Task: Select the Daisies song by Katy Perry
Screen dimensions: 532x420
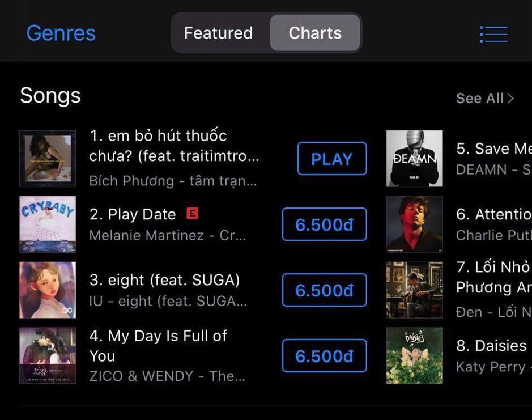Action: point(492,346)
